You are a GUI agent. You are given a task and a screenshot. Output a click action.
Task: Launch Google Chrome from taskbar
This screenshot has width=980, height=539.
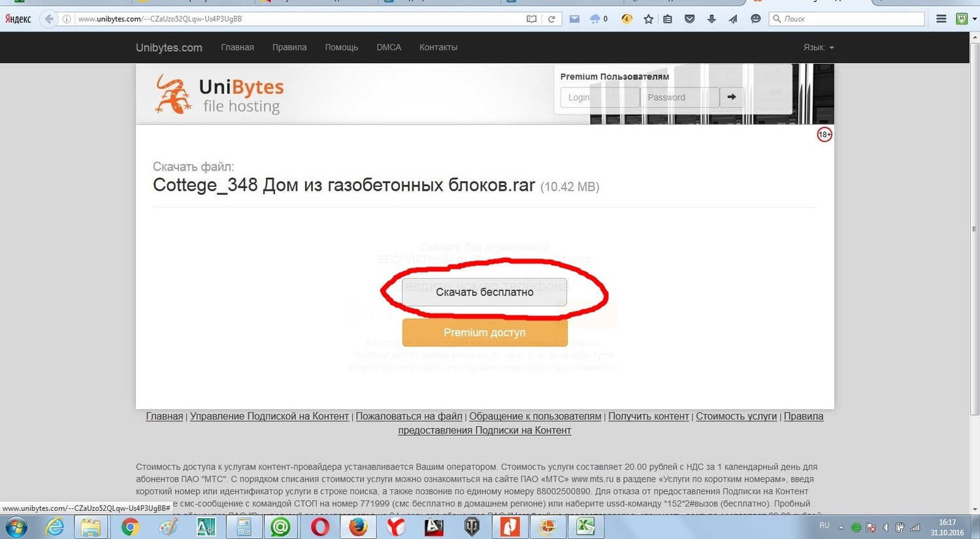(x=130, y=527)
